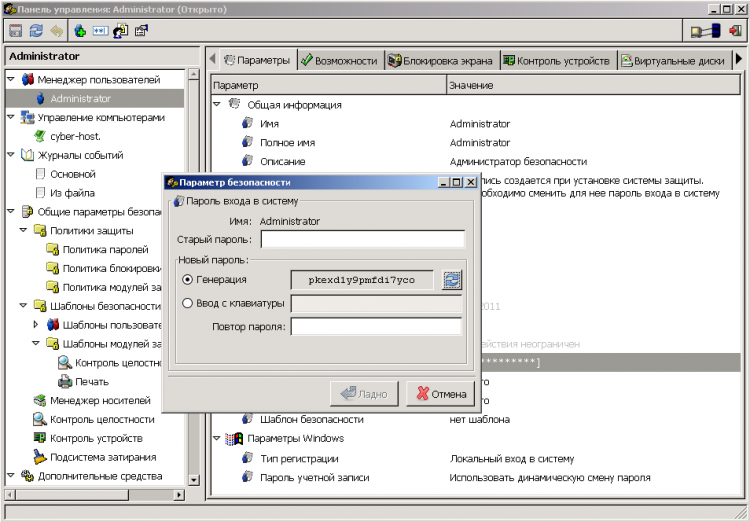Click the undo arrow toolbar icon
Image resolution: width=750 pixels, height=522 pixels.
click(57, 31)
